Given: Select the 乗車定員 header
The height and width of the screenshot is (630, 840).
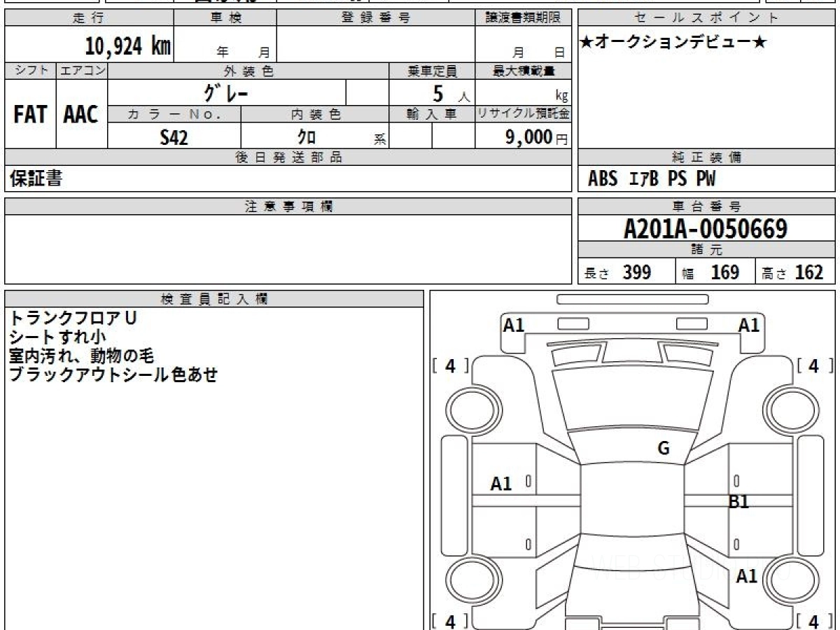Looking at the screenshot, I should [x=432, y=71].
